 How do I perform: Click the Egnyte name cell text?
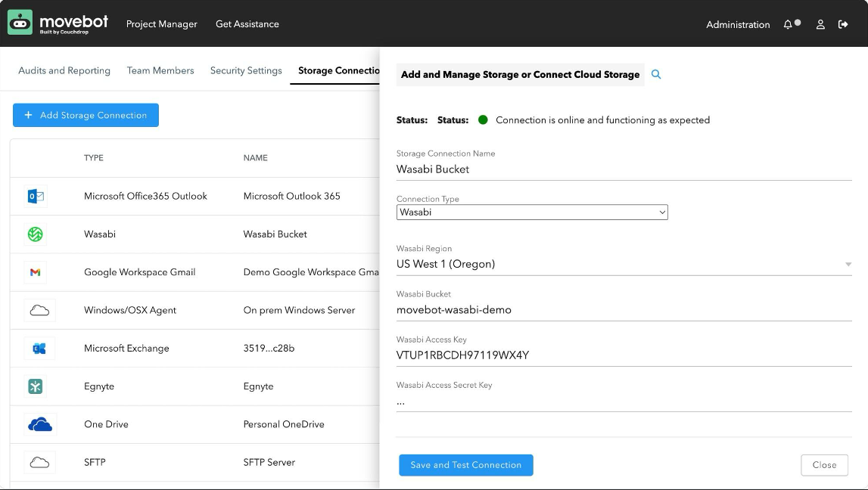pos(259,386)
